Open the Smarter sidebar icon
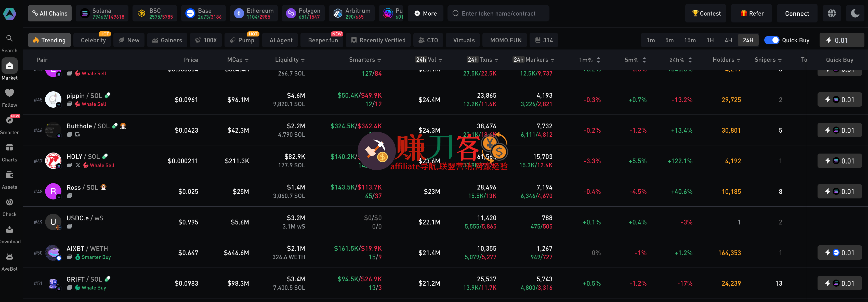Image resolution: width=868 pixels, height=302 pixels. point(9,120)
